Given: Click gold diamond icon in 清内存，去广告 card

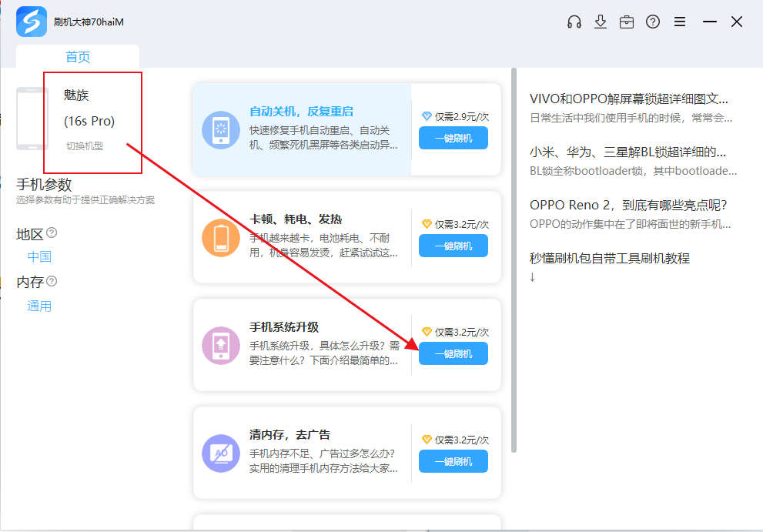Looking at the screenshot, I should tap(427, 440).
